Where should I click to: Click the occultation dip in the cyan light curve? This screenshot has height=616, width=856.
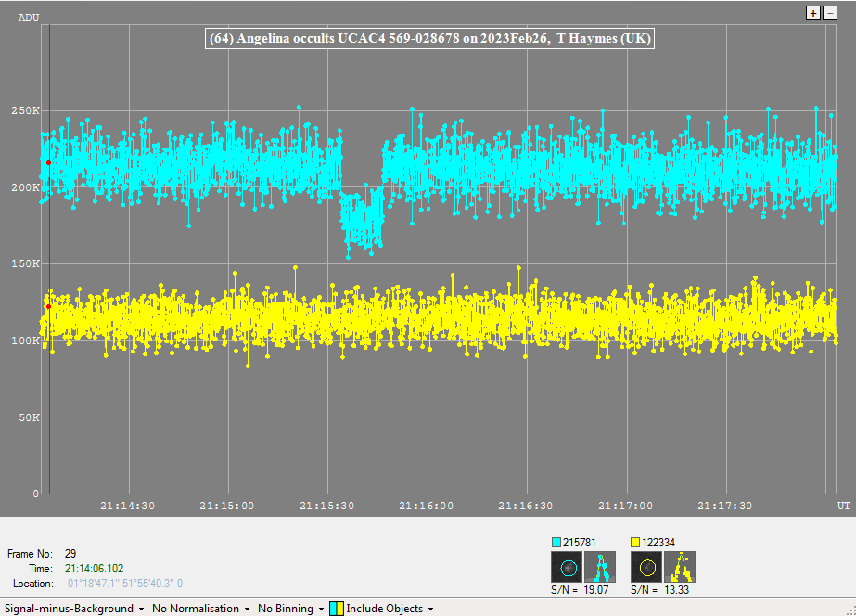[362, 223]
